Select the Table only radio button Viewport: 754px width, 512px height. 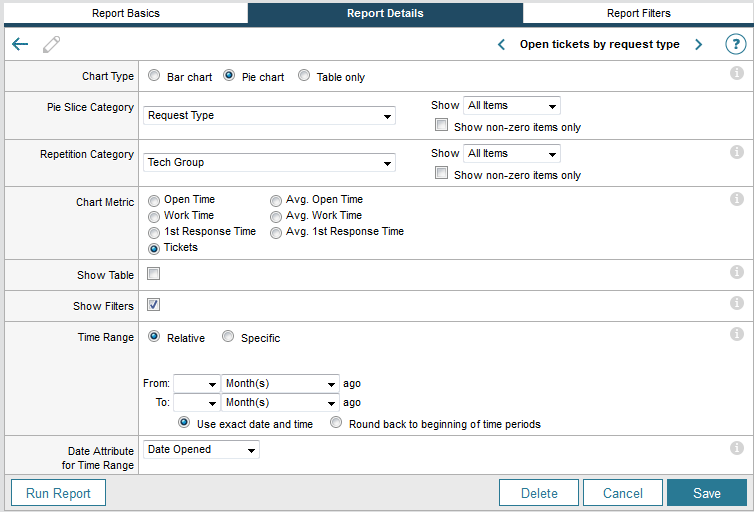click(304, 75)
